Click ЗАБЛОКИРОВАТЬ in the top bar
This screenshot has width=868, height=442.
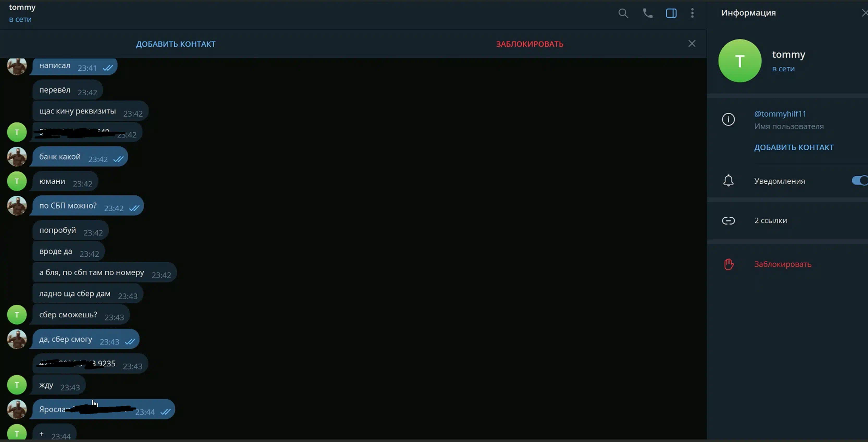click(x=529, y=44)
